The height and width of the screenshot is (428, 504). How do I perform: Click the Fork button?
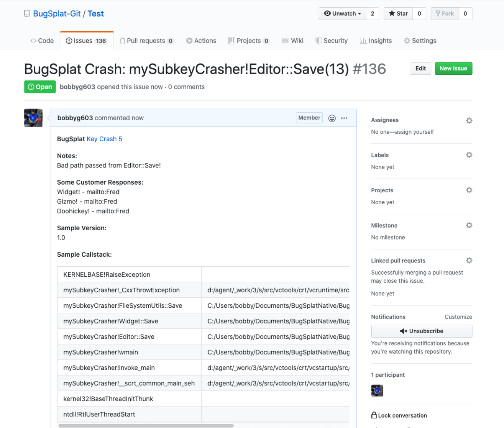pyautogui.click(x=445, y=14)
